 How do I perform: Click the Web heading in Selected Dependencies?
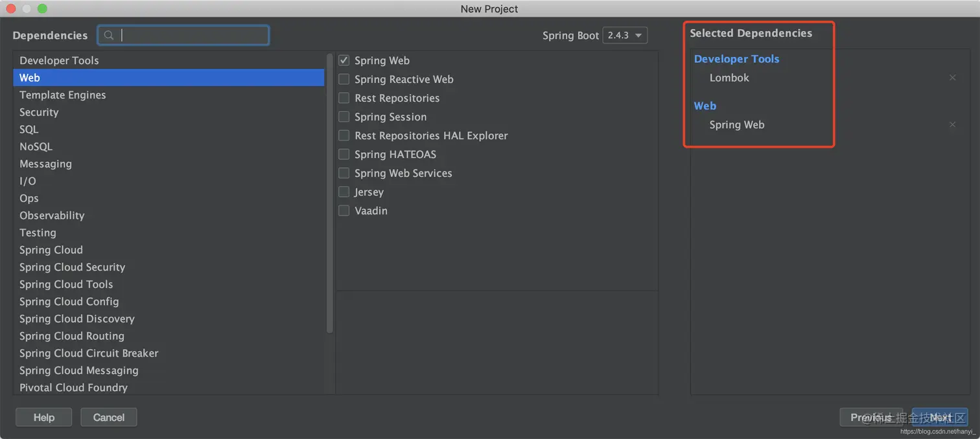pos(705,106)
